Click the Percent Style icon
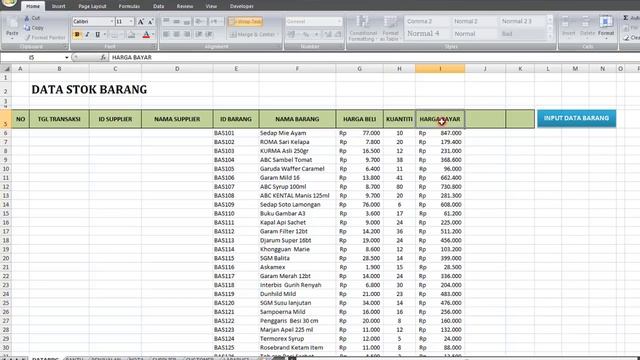640x360 pixels. pos(306,35)
